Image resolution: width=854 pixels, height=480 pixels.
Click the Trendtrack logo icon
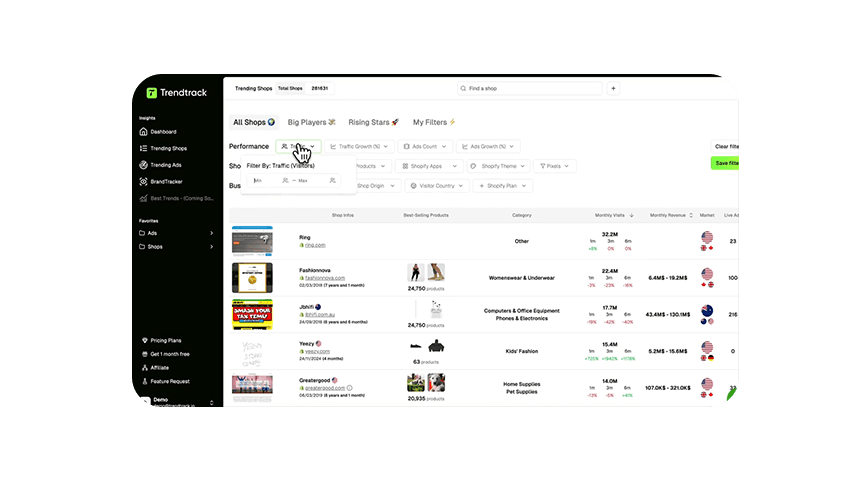(x=151, y=93)
